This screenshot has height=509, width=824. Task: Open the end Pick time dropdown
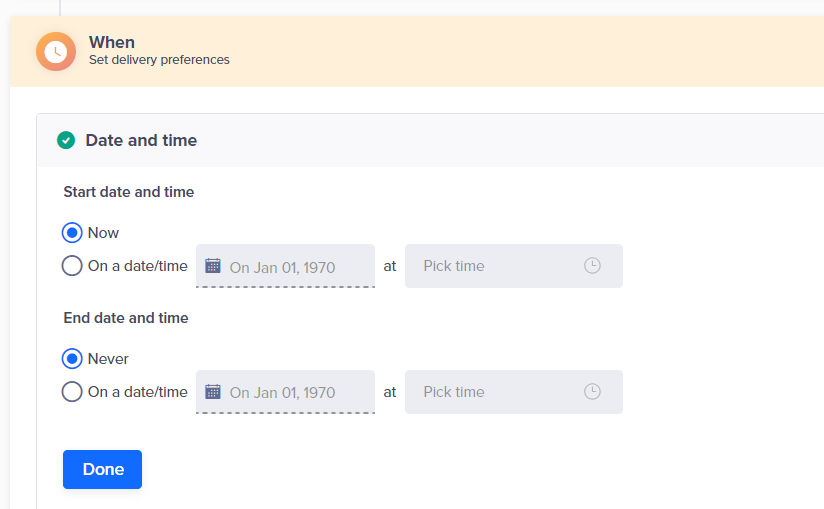coord(513,392)
